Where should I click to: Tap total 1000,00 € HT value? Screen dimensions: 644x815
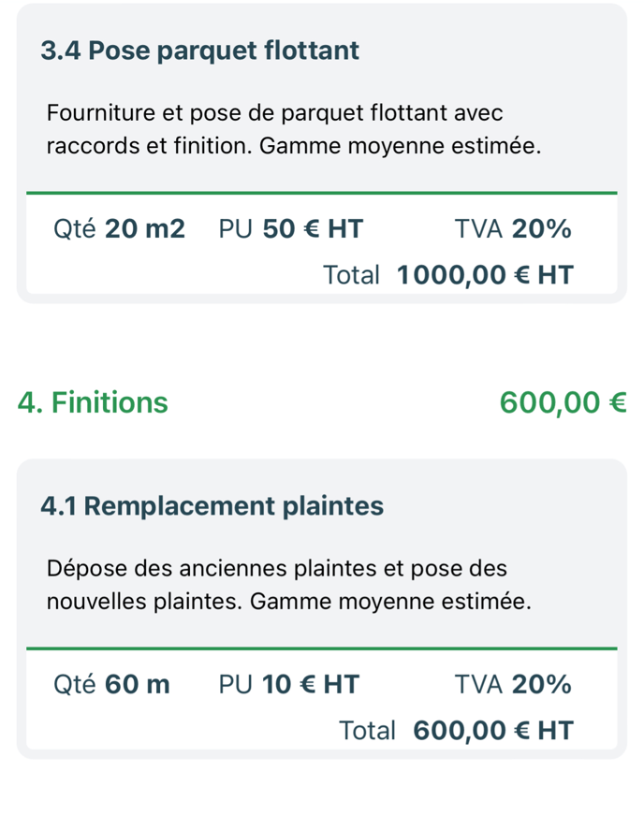coord(485,275)
